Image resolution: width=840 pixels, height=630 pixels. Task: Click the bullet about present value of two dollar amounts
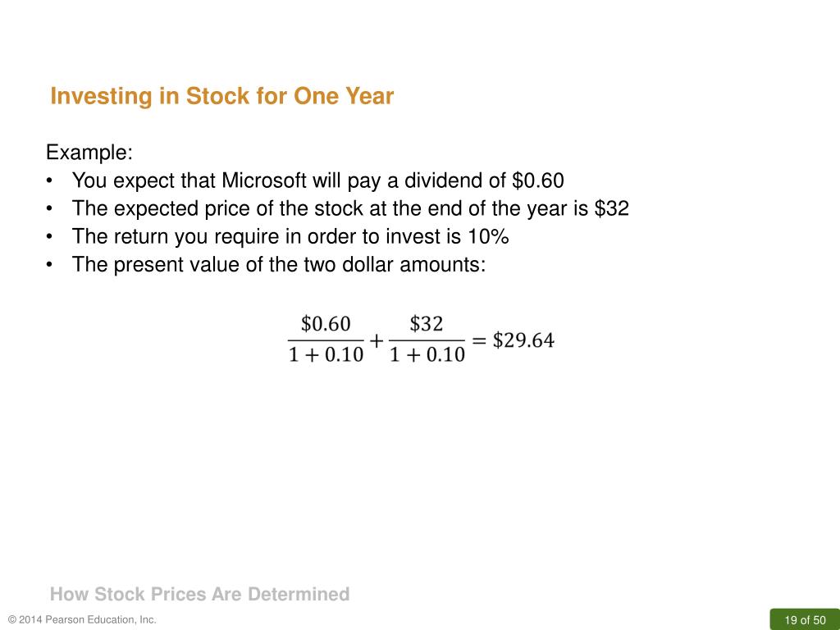tap(279, 265)
